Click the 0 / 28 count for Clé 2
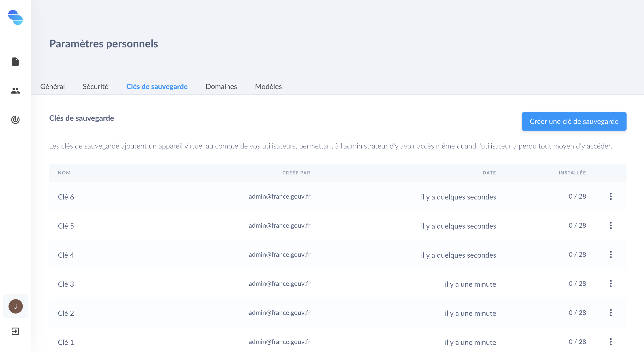The height and width of the screenshot is (352, 644). (x=577, y=312)
